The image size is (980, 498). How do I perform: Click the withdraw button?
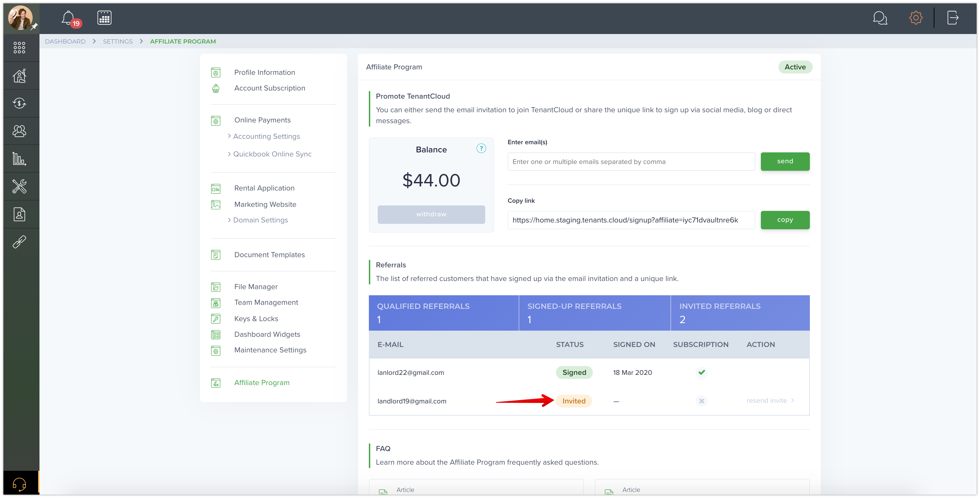431,214
